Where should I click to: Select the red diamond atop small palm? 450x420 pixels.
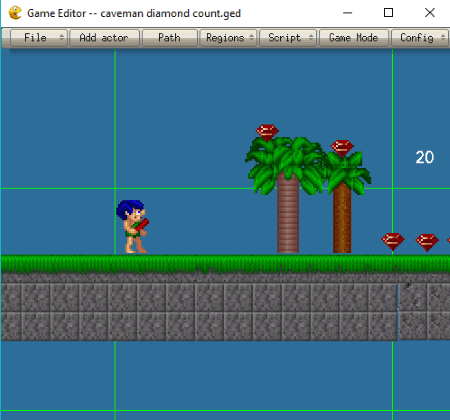click(x=342, y=148)
